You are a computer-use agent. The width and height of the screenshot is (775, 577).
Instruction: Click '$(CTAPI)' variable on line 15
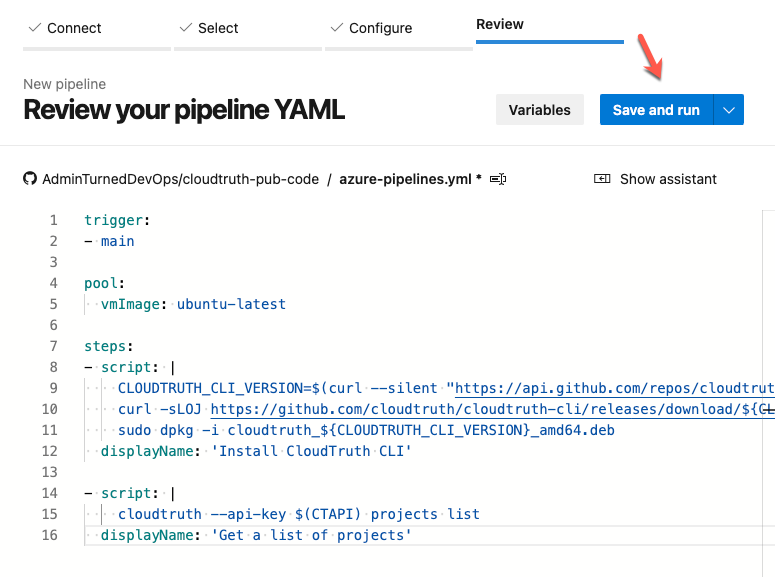tap(328, 514)
